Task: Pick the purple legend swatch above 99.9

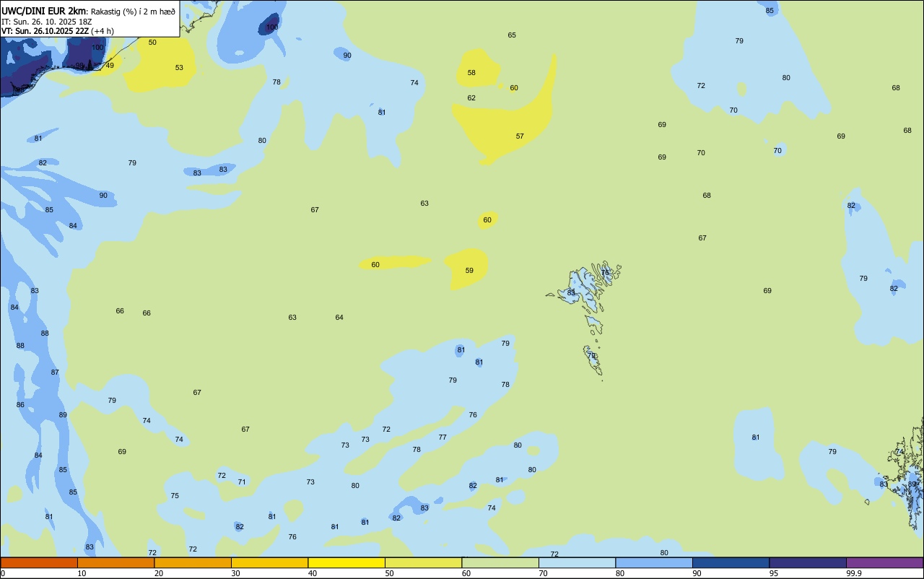Action: 884,562
